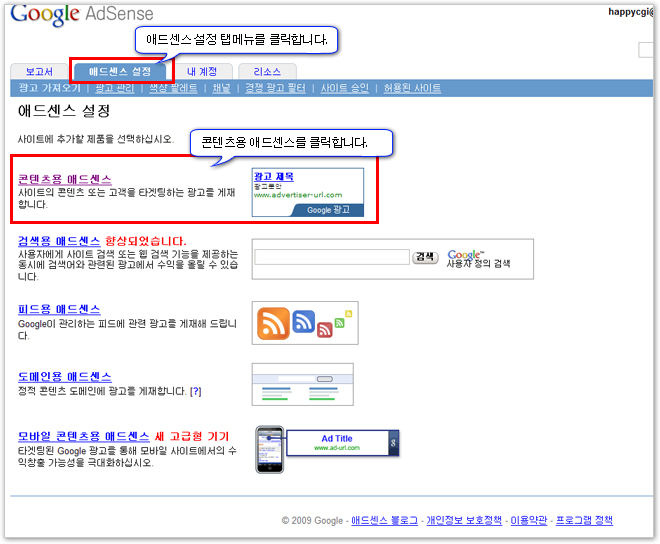The image size is (660, 544).
Task: Click the [?] help link for domains
Action: 196,392
